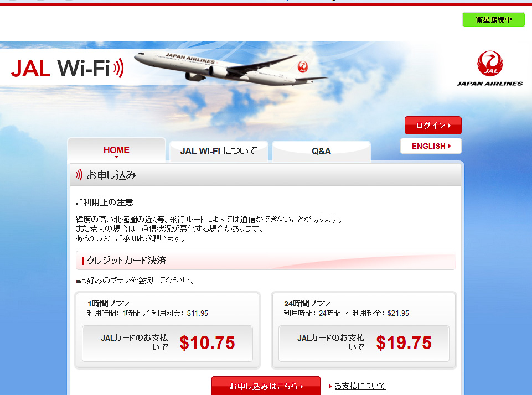Select the HOME tab
This screenshot has width=532, height=395.
(116, 150)
